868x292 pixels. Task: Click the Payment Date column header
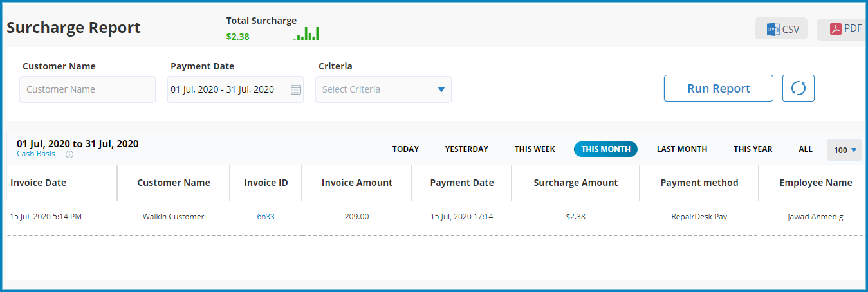click(x=462, y=183)
